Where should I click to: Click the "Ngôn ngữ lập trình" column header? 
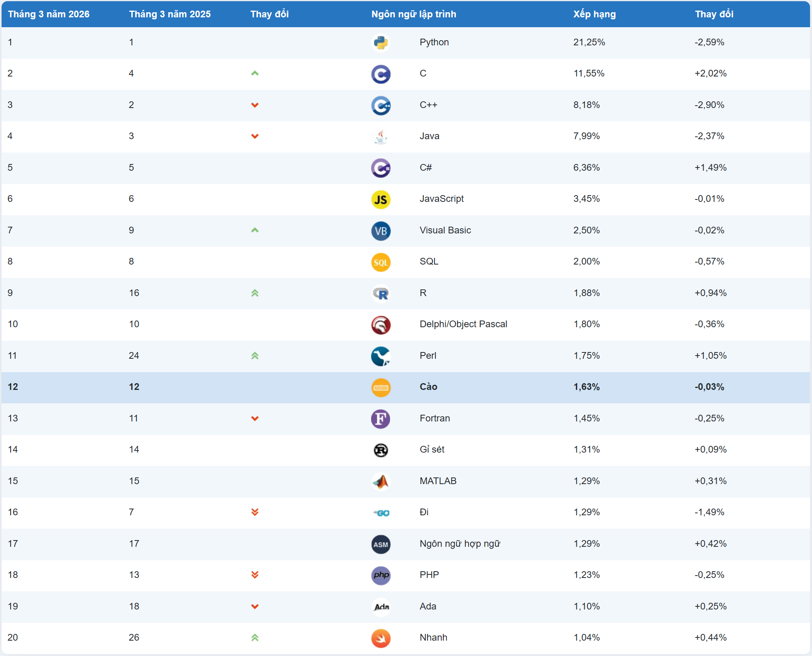[414, 14]
